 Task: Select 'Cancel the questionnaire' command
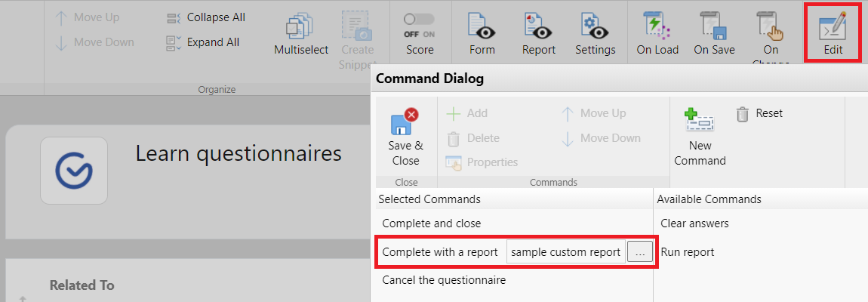(x=444, y=280)
